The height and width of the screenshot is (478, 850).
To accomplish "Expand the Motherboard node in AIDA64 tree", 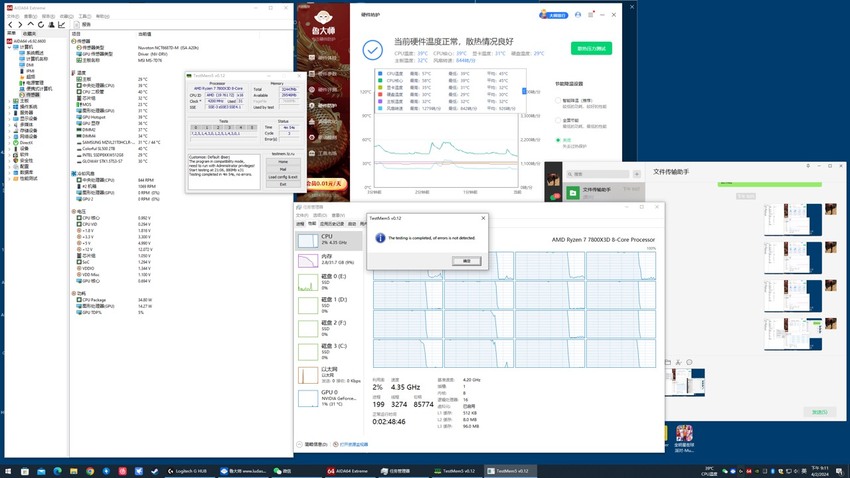I will 9,101.
